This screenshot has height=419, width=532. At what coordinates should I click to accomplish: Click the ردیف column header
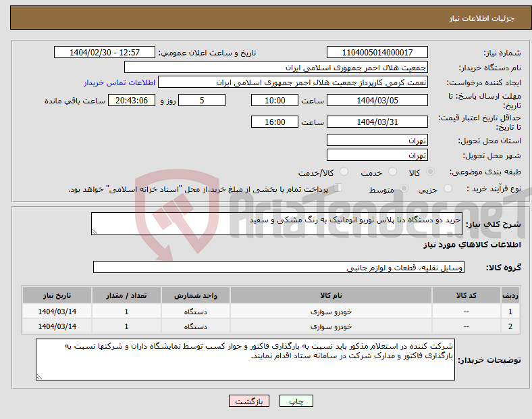point(510,295)
